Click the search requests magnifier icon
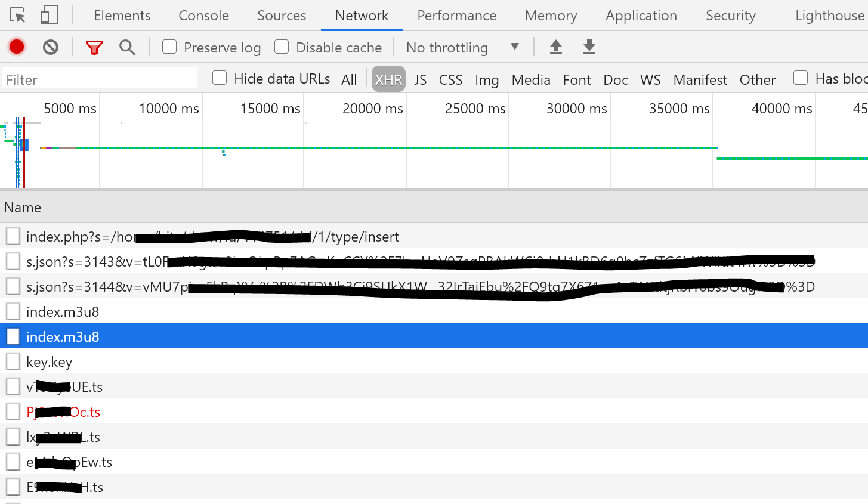The image size is (868, 504). (x=127, y=47)
